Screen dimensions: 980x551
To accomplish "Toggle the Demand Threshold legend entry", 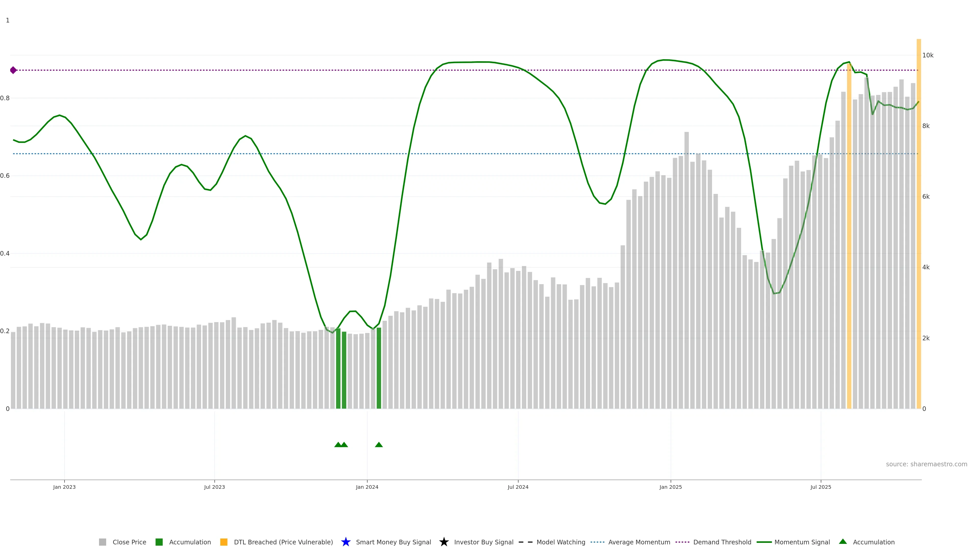I will point(682,542).
